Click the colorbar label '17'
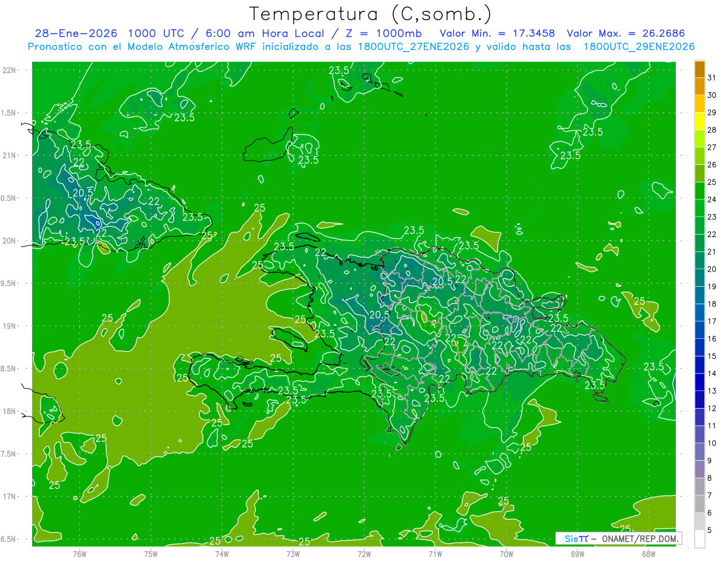Viewport: 728px width, 562px height. [712, 321]
